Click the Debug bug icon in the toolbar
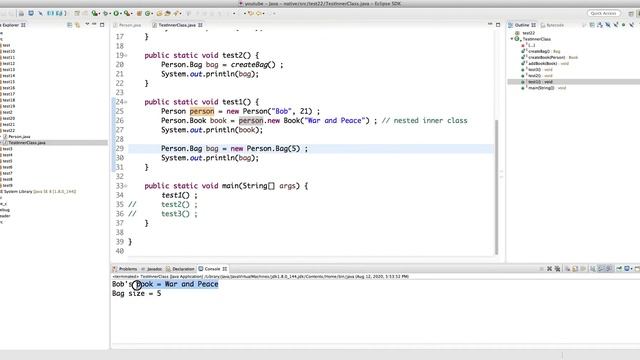 (105, 13)
